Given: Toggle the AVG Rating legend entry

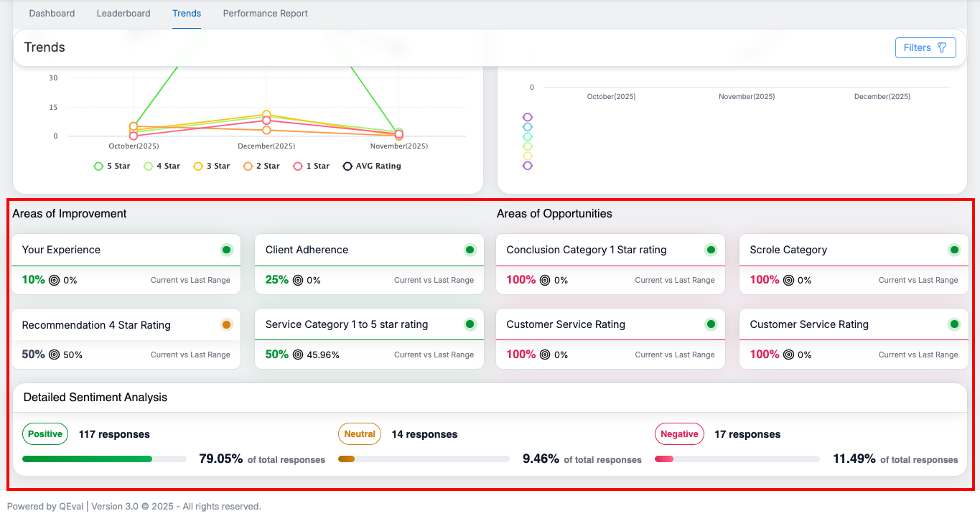Looking at the screenshot, I should pos(371,166).
